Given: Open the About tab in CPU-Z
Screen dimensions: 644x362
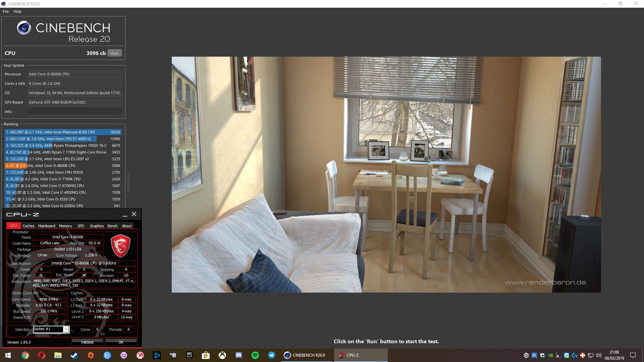Looking at the screenshot, I should click(x=127, y=226).
